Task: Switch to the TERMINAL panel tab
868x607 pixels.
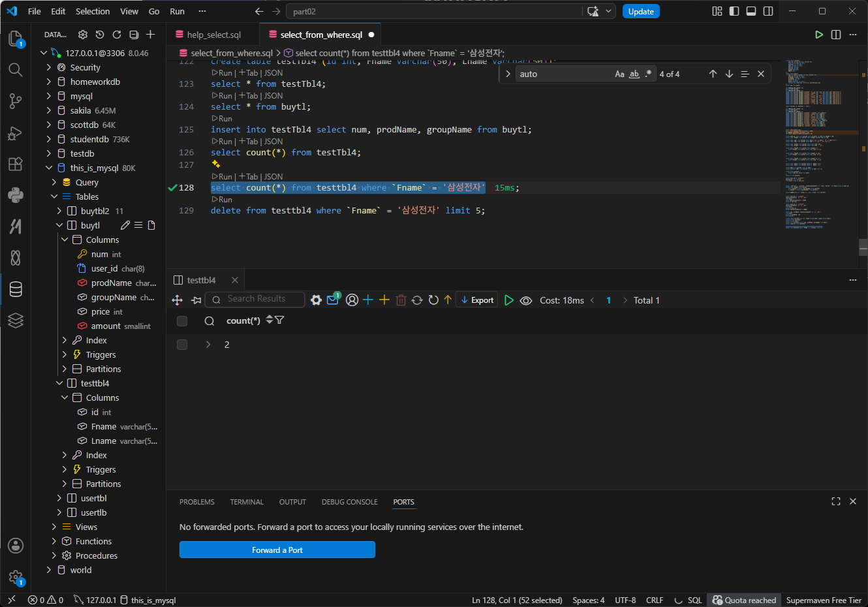Action: point(247,502)
